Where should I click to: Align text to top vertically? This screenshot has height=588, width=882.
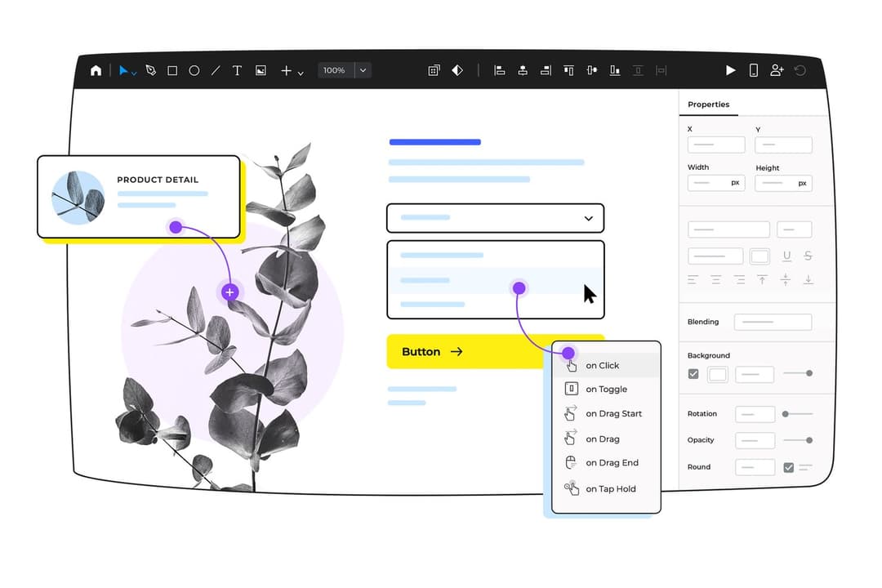click(762, 279)
